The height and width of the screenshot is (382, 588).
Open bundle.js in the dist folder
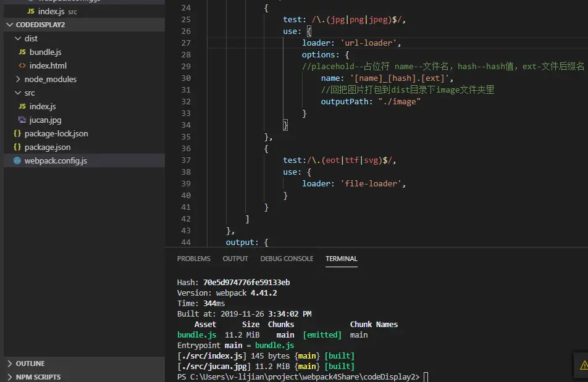click(45, 52)
